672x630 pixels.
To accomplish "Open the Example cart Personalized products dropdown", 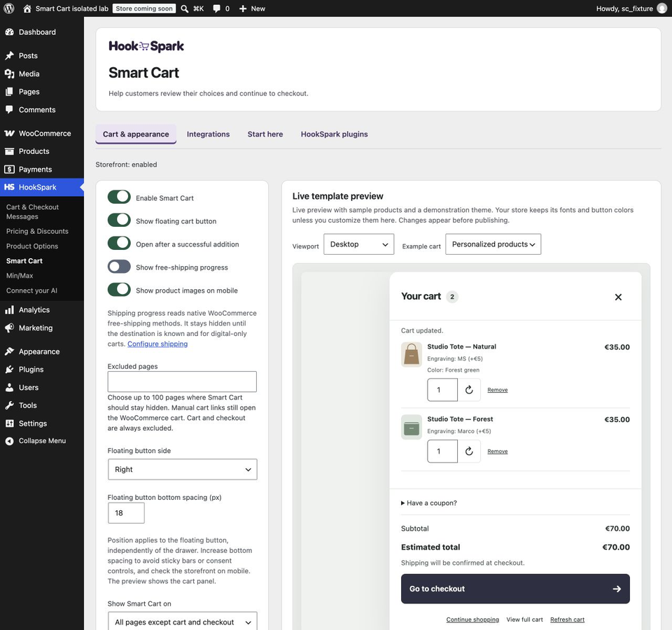I will coord(493,244).
